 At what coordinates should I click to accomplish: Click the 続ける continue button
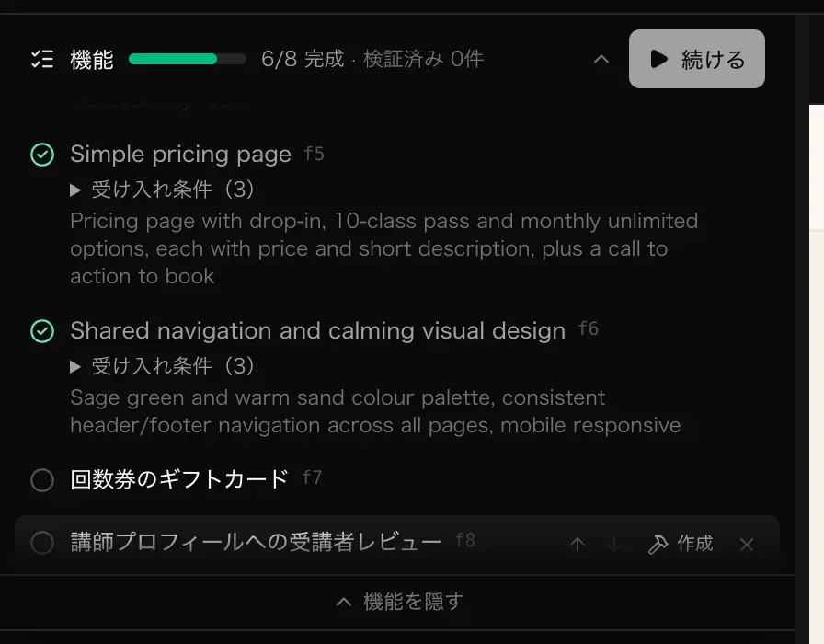pyautogui.click(x=697, y=59)
